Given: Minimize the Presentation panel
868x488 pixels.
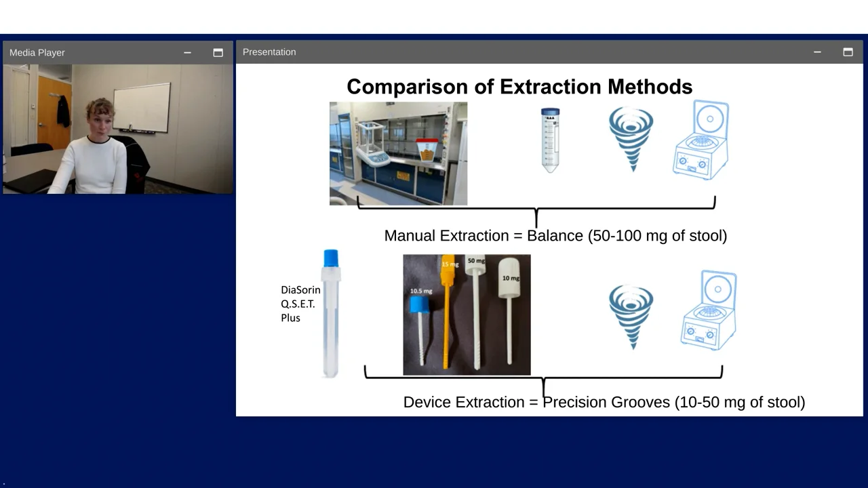Looking at the screenshot, I should coord(817,52).
